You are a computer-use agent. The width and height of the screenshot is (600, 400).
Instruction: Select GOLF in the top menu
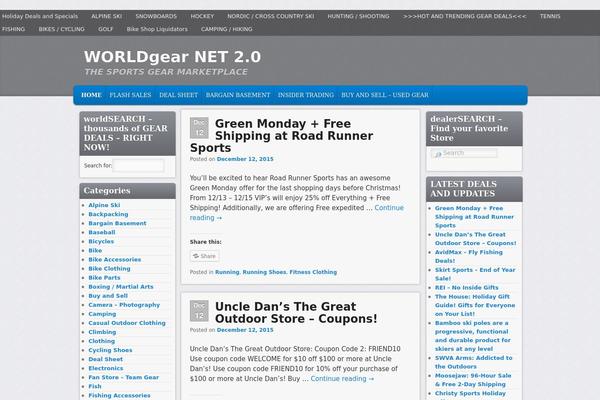(x=105, y=29)
